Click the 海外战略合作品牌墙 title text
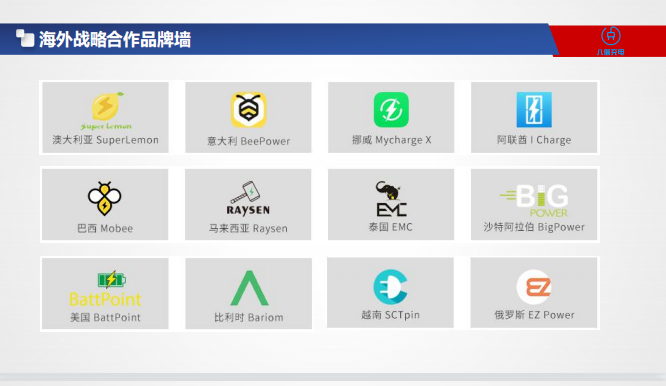The height and width of the screenshot is (386, 666). click(115, 39)
